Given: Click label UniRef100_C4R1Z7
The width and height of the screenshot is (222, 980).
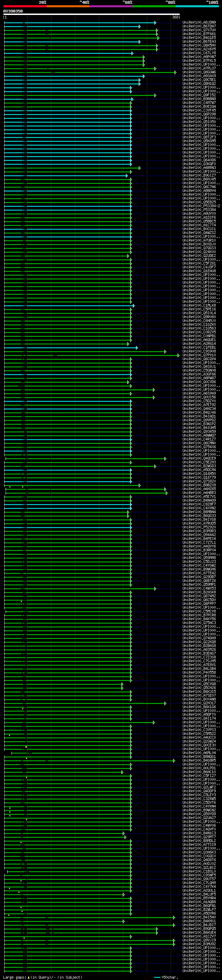Looking at the screenshot, I should click(199, 439).
